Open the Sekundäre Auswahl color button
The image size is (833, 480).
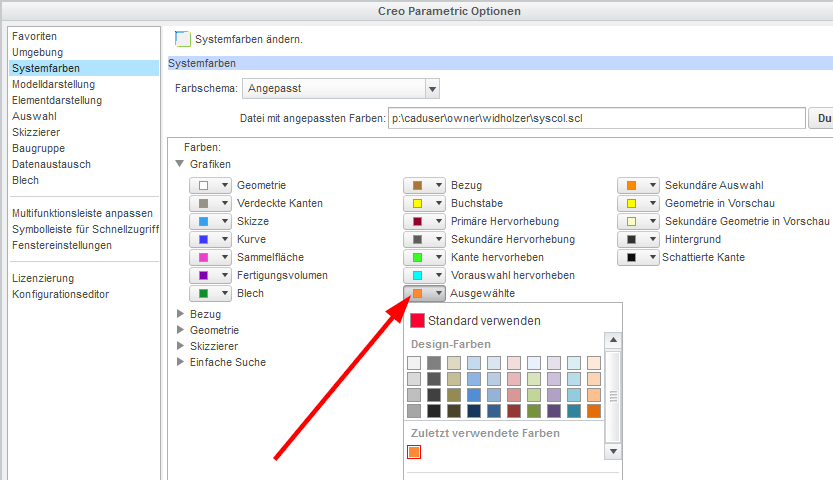tap(638, 185)
